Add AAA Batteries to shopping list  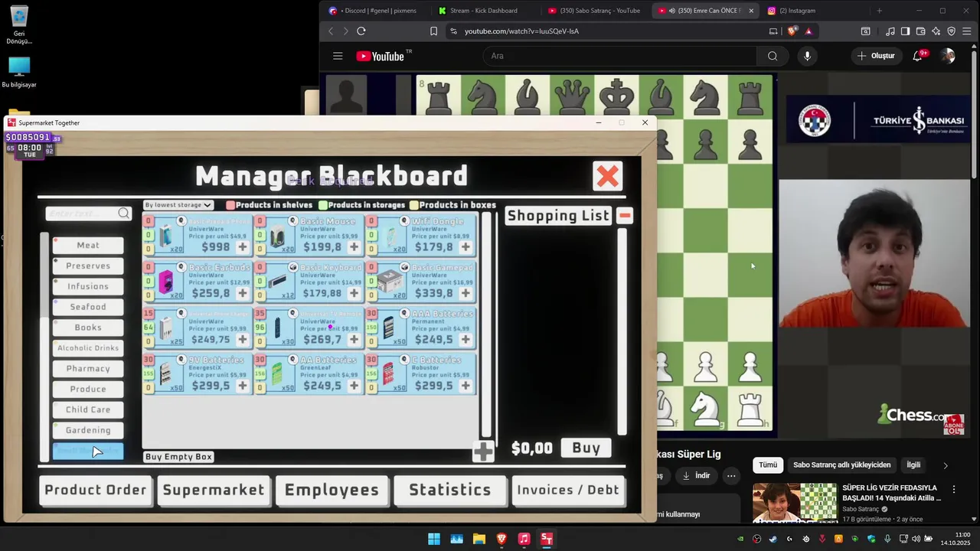(465, 340)
